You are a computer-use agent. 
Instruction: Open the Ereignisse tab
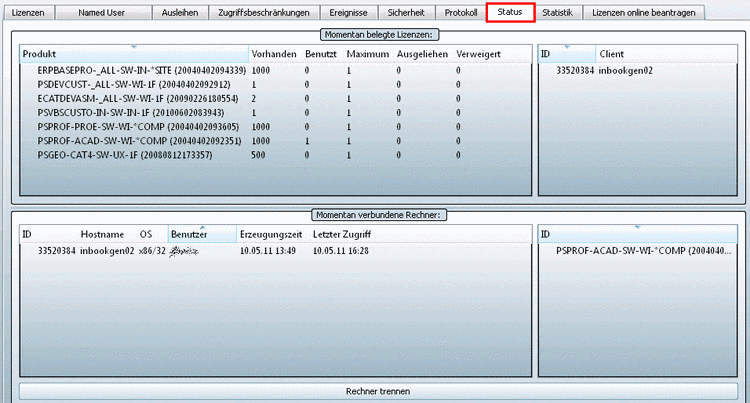pos(348,12)
